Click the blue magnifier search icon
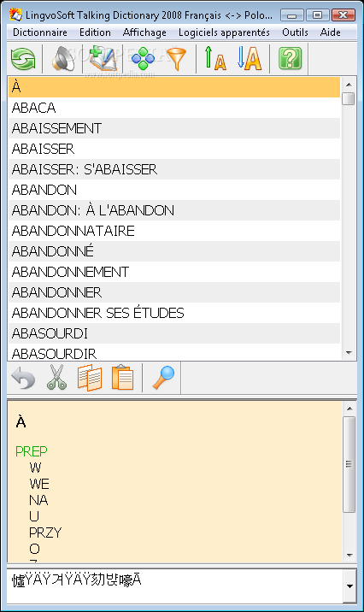Screen dimensions: 364x612 [163, 378]
